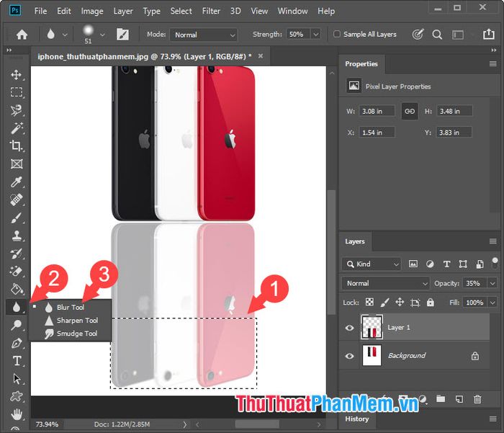Select the Brush tool in the toolbar
This screenshot has width=504, height=433.
pos(17,218)
